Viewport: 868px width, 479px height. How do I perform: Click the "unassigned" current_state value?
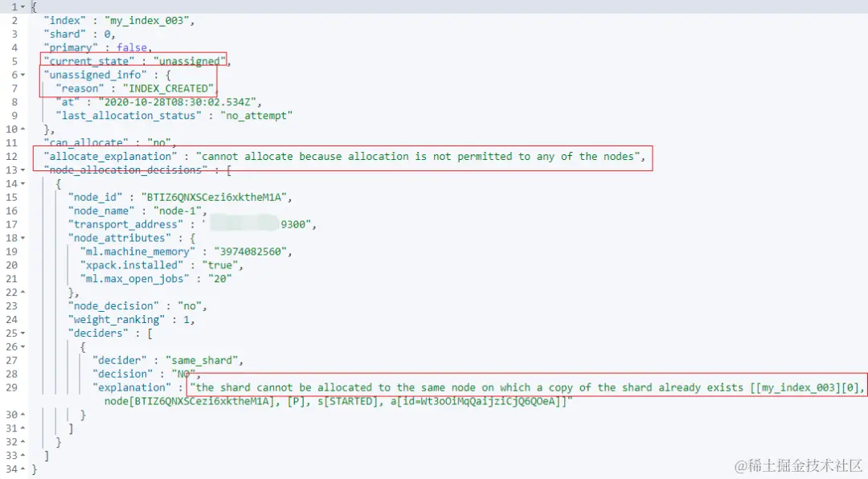click(x=190, y=61)
